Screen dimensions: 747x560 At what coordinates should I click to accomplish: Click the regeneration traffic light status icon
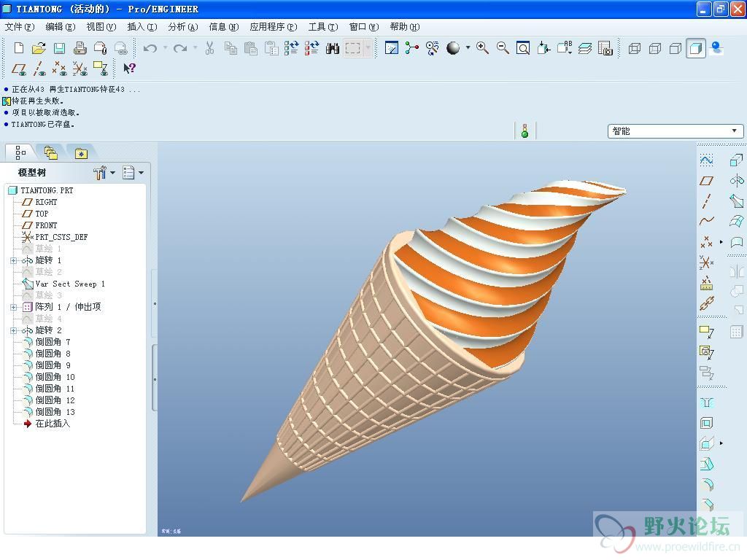(525, 131)
